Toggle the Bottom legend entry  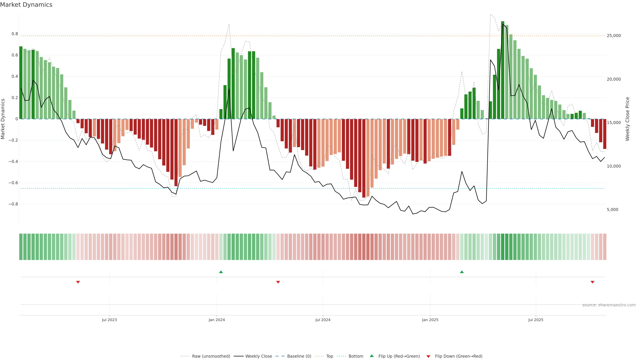click(356, 356)
